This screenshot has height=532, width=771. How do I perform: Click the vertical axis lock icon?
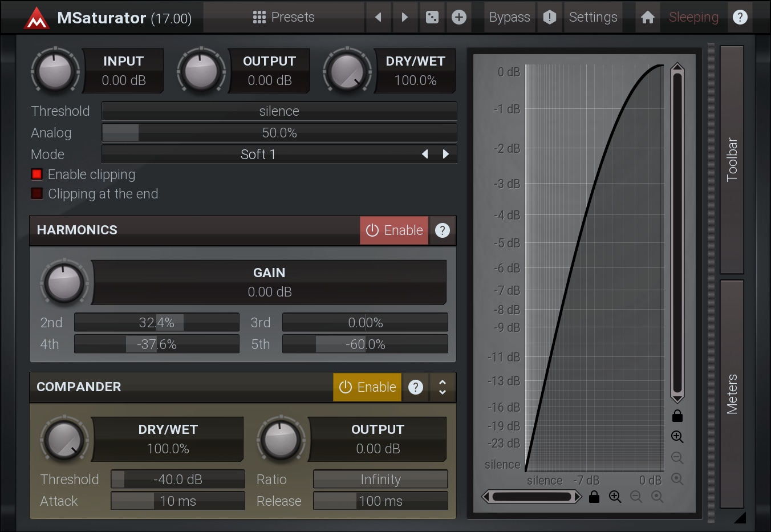point(677,416)
